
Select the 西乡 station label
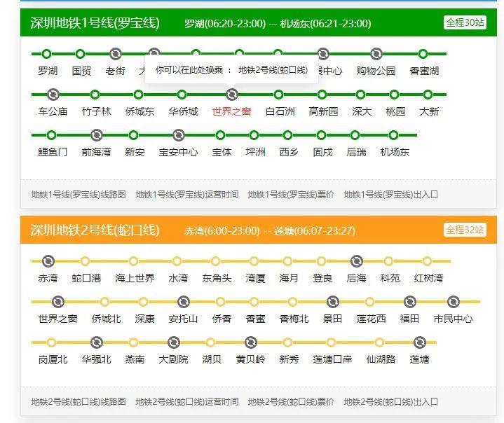tap(289, 152)
